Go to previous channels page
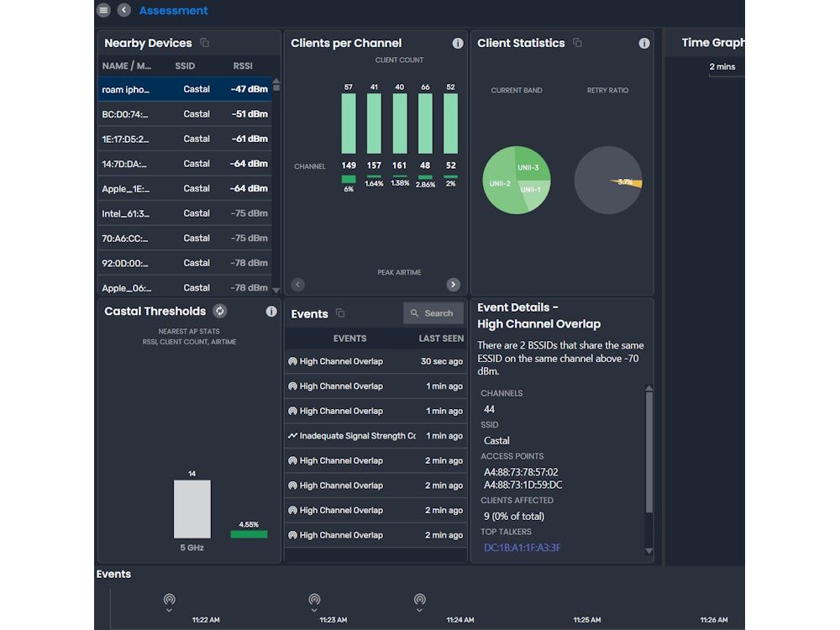Viewport: 840px width, 630px height. 298,285
